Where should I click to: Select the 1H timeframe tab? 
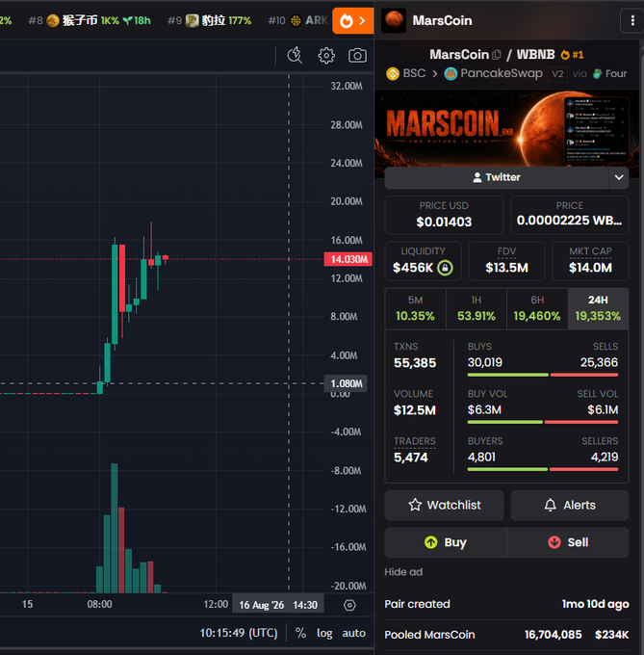tap(477, 308)
